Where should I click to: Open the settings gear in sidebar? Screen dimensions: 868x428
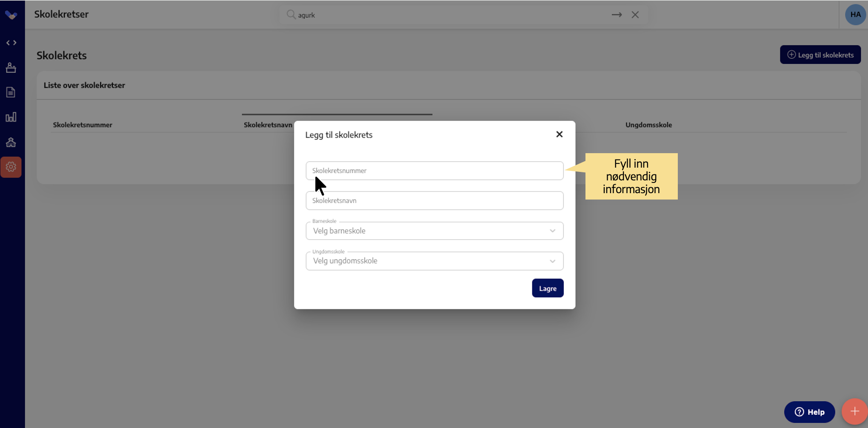(11, 167)
